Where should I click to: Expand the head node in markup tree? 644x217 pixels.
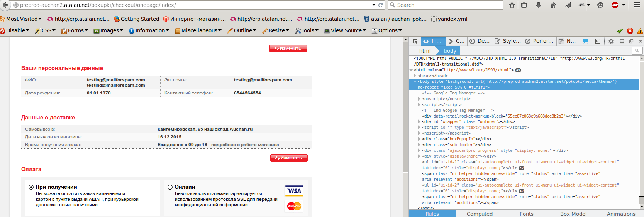tap(415, 76)
